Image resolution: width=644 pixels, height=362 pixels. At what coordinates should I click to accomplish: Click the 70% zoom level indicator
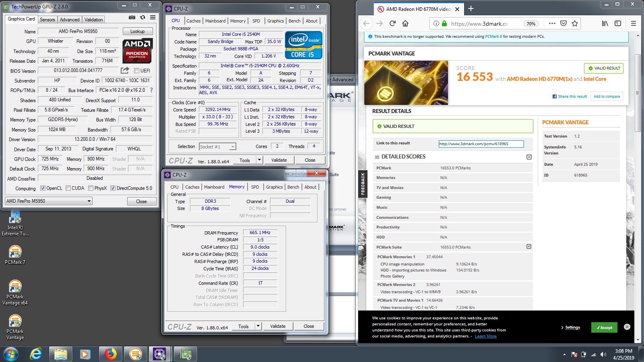click(531, 24)
